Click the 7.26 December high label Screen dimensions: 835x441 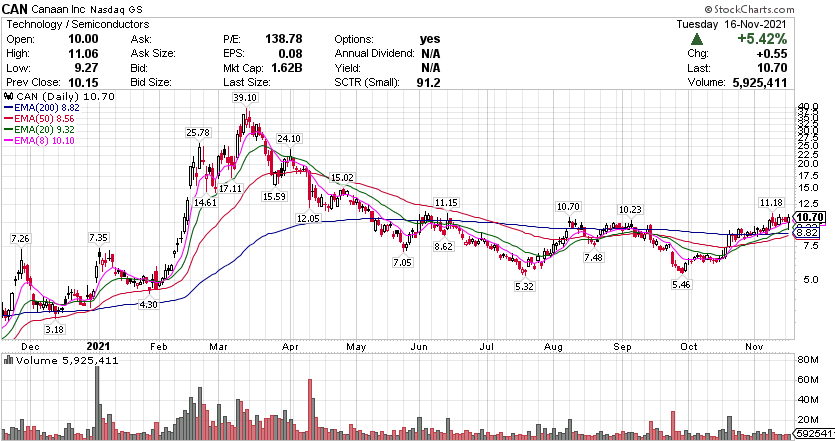tap(20, 239)
